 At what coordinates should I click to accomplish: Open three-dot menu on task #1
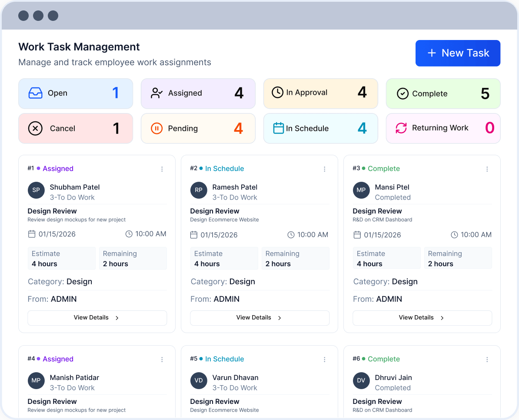[x=162, y=169]
